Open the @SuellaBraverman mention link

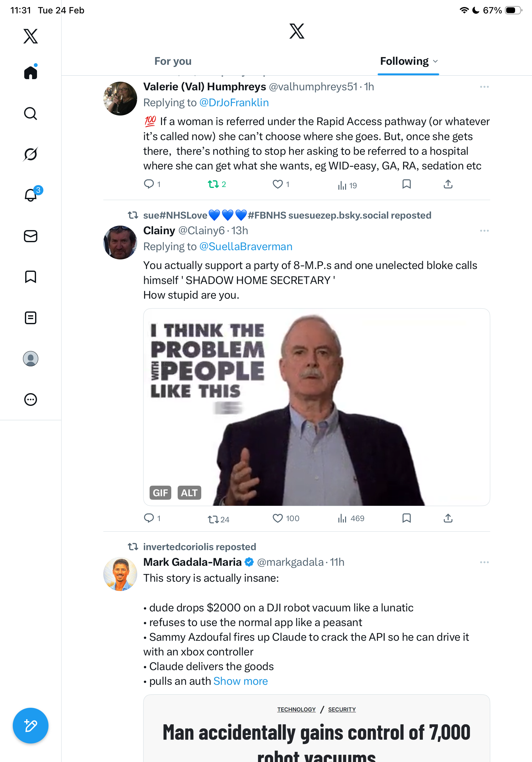[x=246, y=247]
